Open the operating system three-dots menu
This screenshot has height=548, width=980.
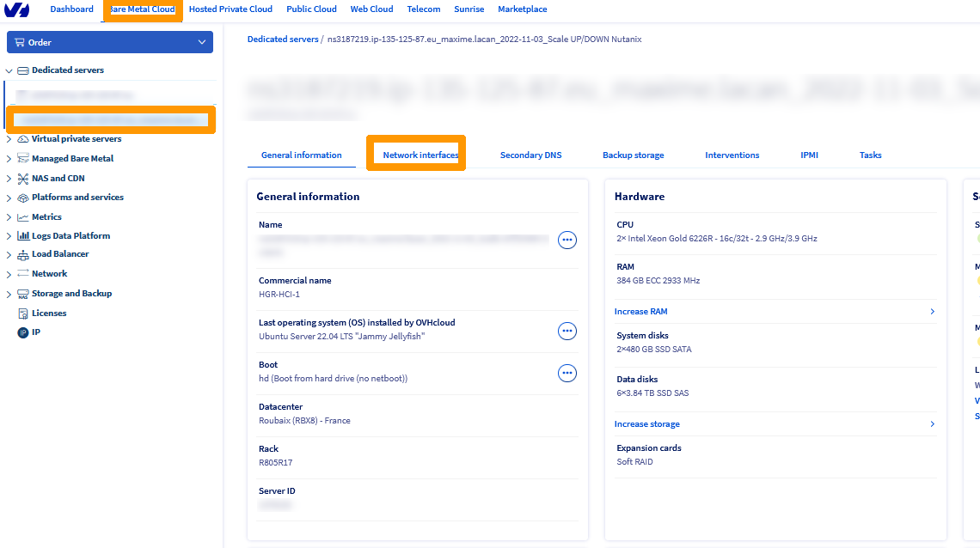point(567,331)
